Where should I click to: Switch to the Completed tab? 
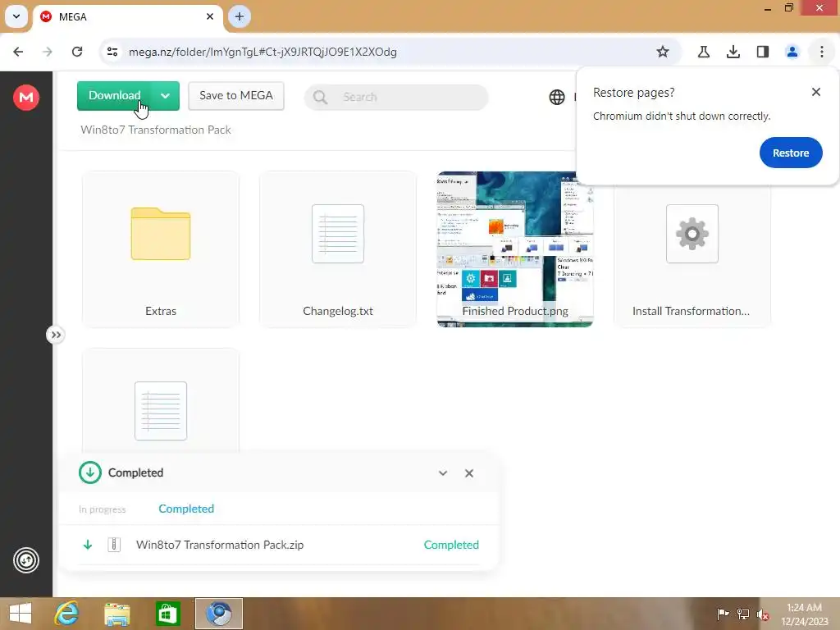pos(186,509)
